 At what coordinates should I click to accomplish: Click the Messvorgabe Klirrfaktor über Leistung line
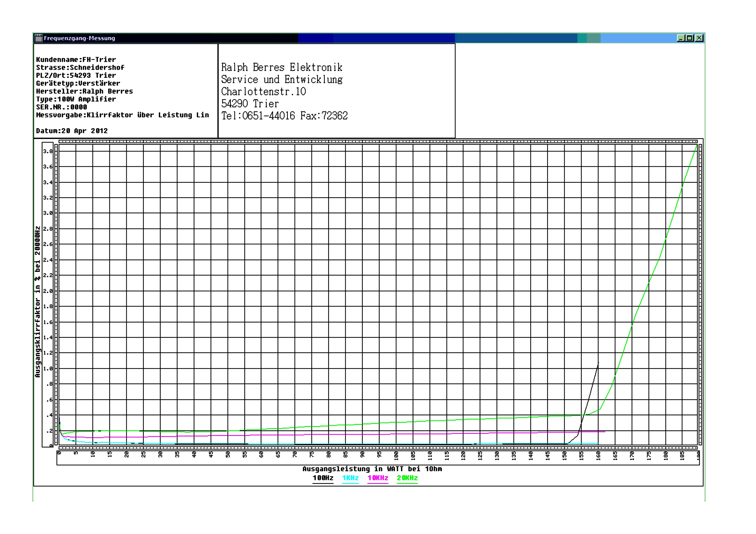click(x=122, y=115)
